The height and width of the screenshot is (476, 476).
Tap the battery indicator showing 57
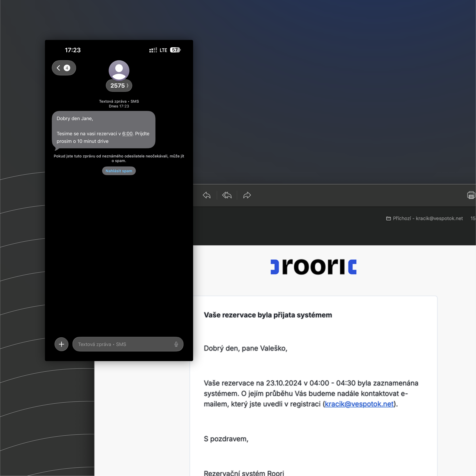(175, 50)
